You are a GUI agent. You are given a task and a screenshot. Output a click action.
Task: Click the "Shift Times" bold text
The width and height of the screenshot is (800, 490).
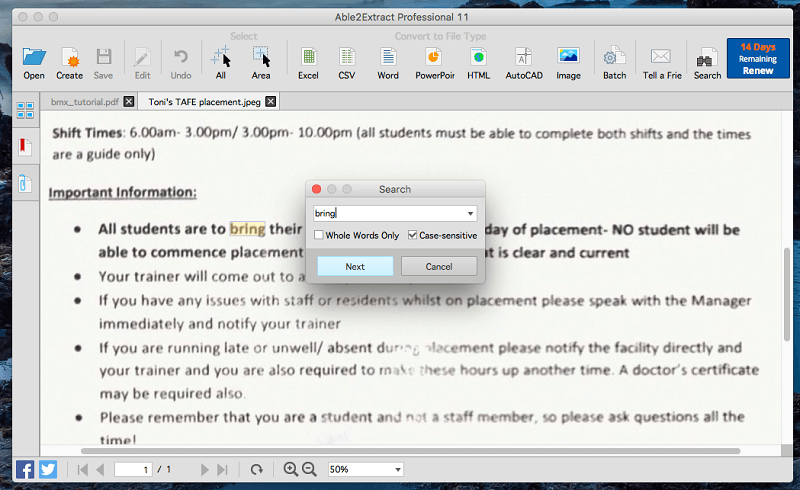[x=88, y=133]
